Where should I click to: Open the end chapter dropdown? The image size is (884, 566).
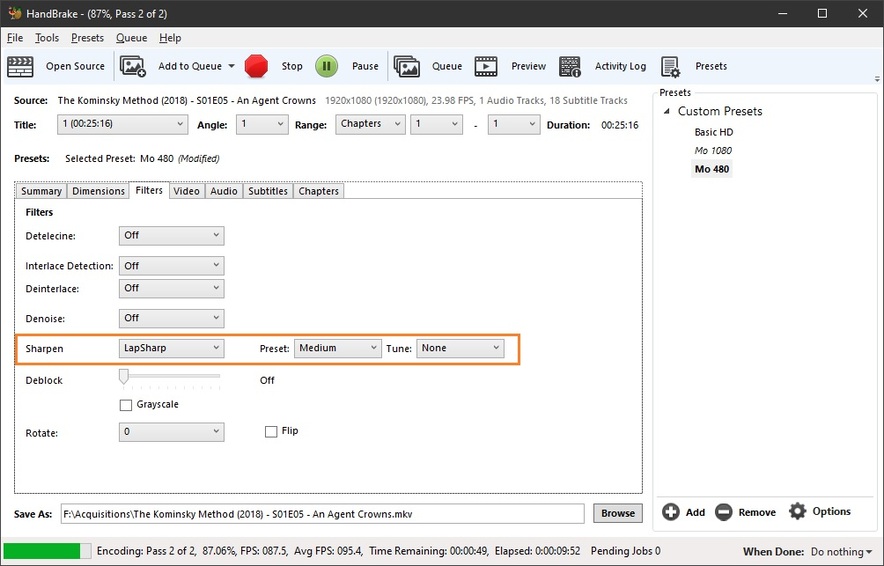click(514, 124)
